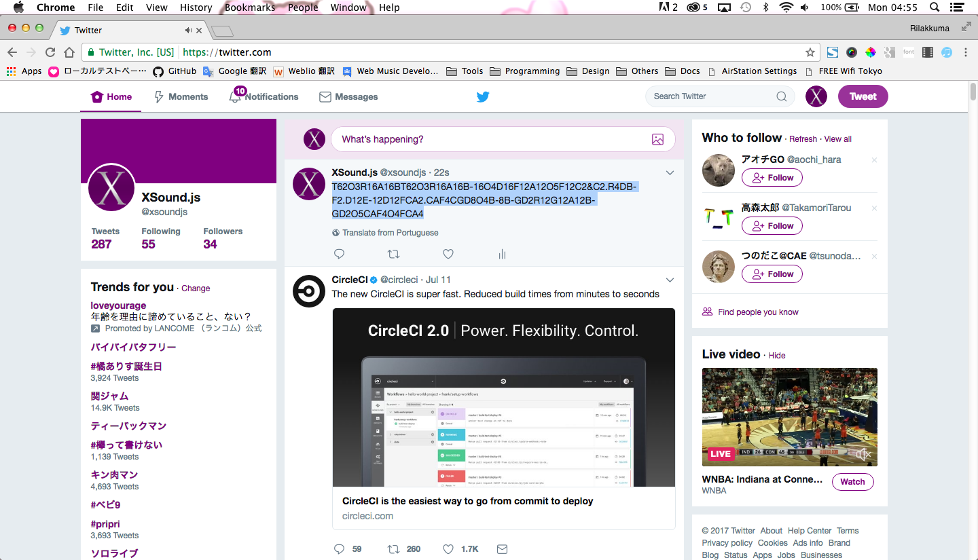Viewport: 978px width, 560px height.
Task: Expand CircleCI tweet options chevron
Action: click(x=670, y=280)
